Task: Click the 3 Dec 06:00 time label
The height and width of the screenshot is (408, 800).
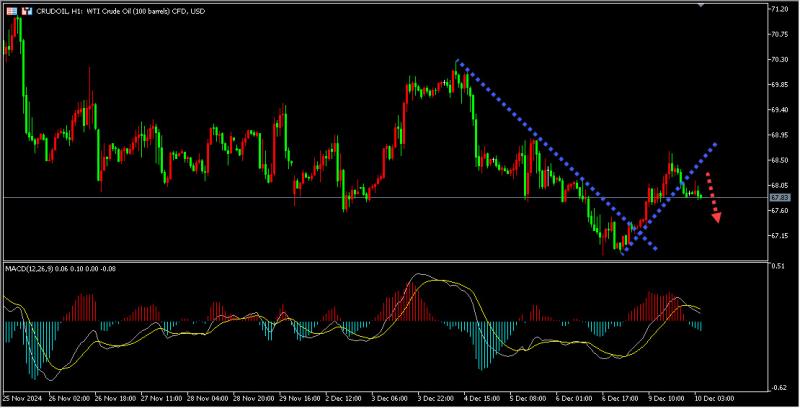Action: [390, 398]
